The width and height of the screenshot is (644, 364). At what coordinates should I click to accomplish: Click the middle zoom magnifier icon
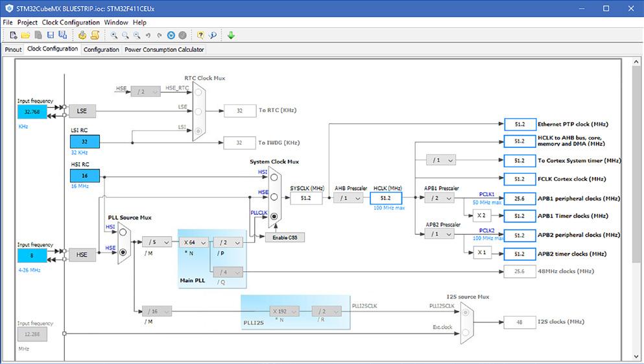(x=125, y=35)
